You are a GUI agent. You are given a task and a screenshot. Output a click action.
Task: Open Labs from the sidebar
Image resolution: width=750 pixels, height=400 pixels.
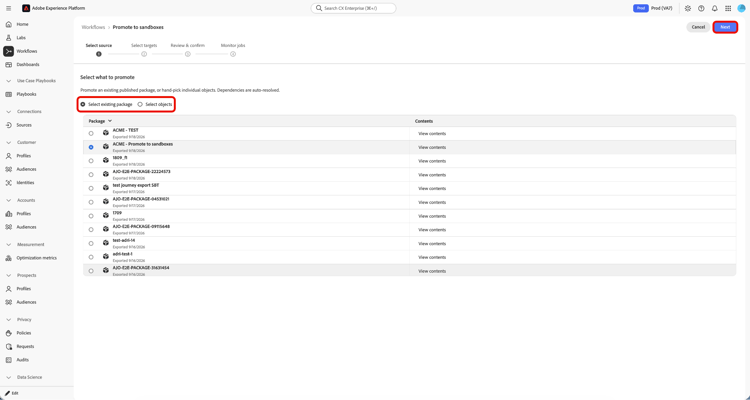pyautogui.click(x=21, y=37)
